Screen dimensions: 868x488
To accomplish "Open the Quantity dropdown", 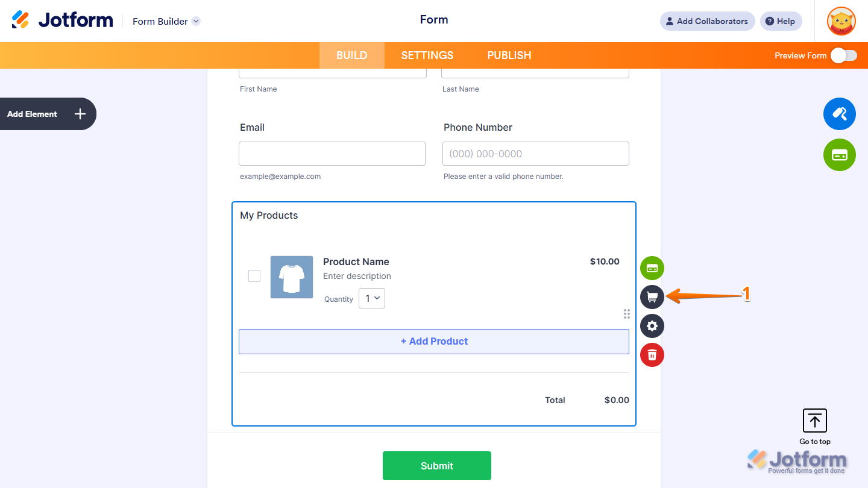I will point(372,298).
